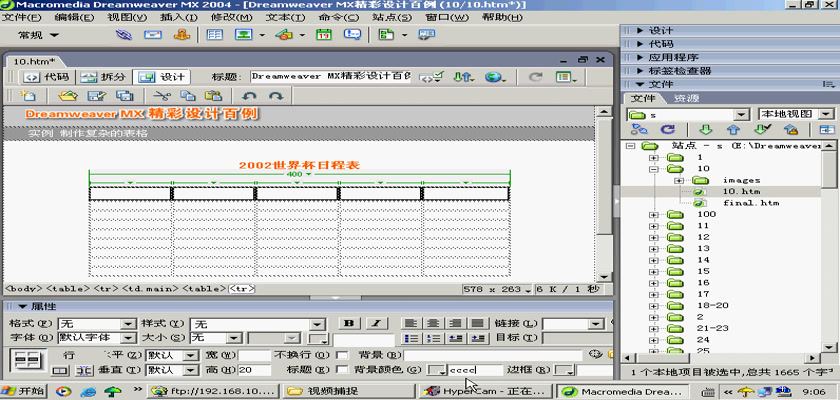Click the Get files green down arrow
The height and width of the screenshot is (400, 840).
(706, 129)
